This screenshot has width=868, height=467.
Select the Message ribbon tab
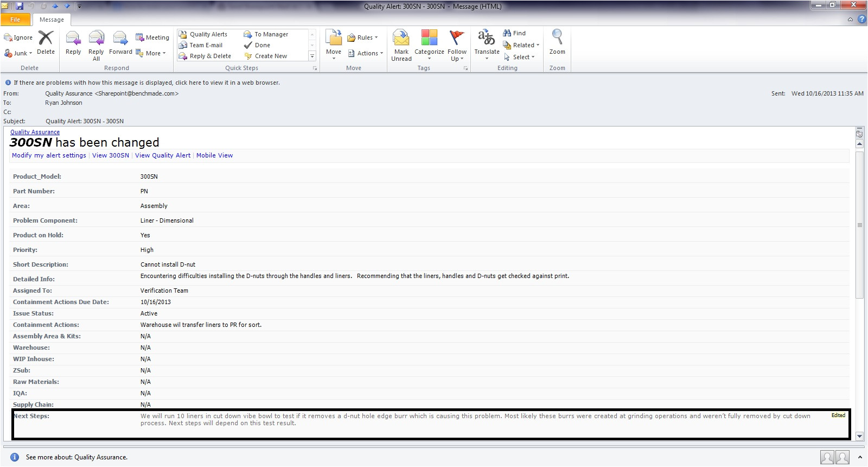52,20
